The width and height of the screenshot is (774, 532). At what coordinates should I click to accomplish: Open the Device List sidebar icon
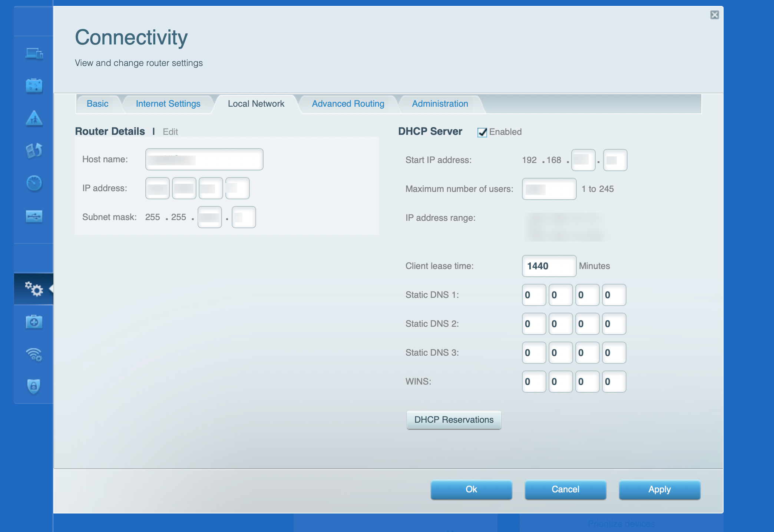pyautogui.click(x=34, y=54)
